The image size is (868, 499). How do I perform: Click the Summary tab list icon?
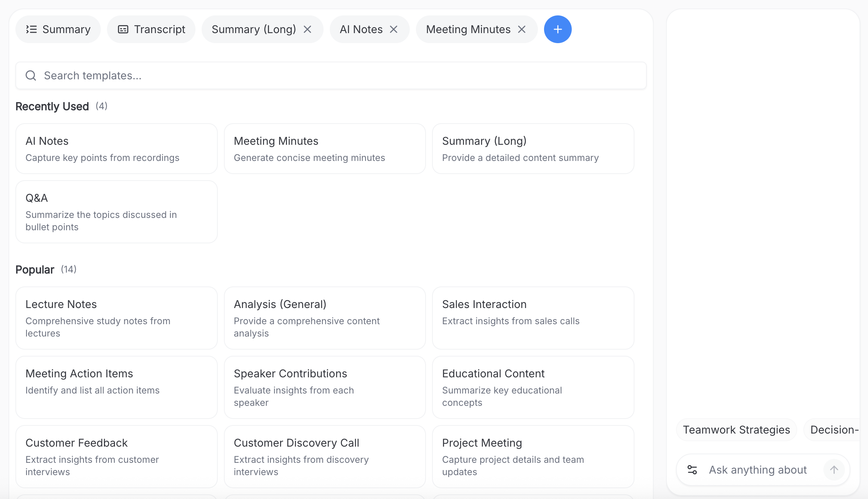(x=32, y=29)
